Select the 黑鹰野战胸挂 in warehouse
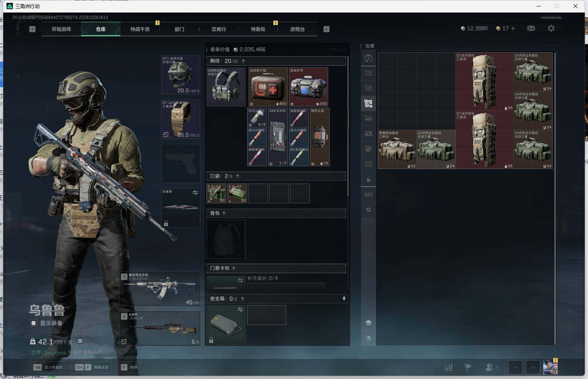 [397, 149]
